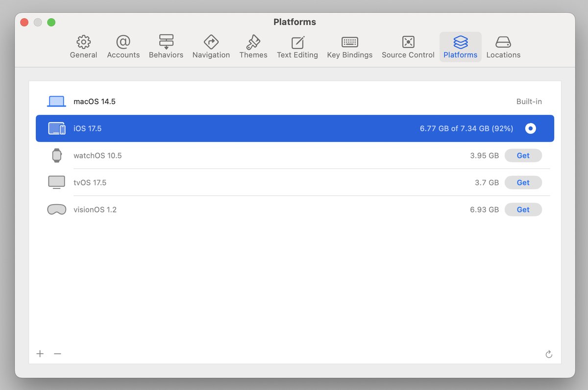This screenshot has height=390, width=588.
Task: Click the 3.95 GB size value
Action: (x=484, y=156)
